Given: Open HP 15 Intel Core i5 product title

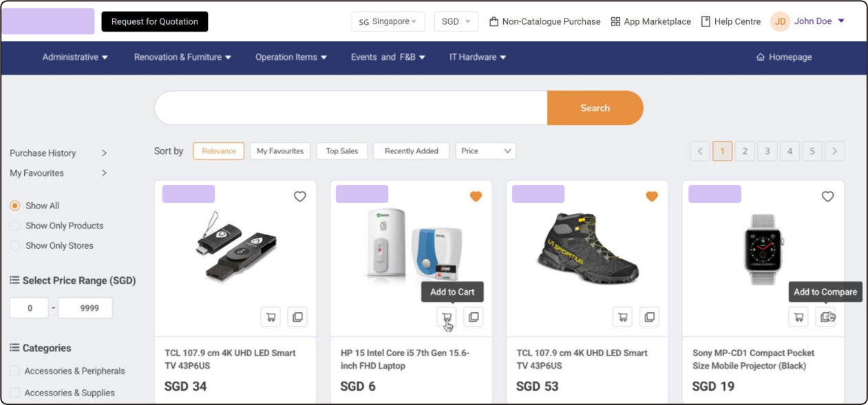Looking at the screenshot, I should (405, 359).
